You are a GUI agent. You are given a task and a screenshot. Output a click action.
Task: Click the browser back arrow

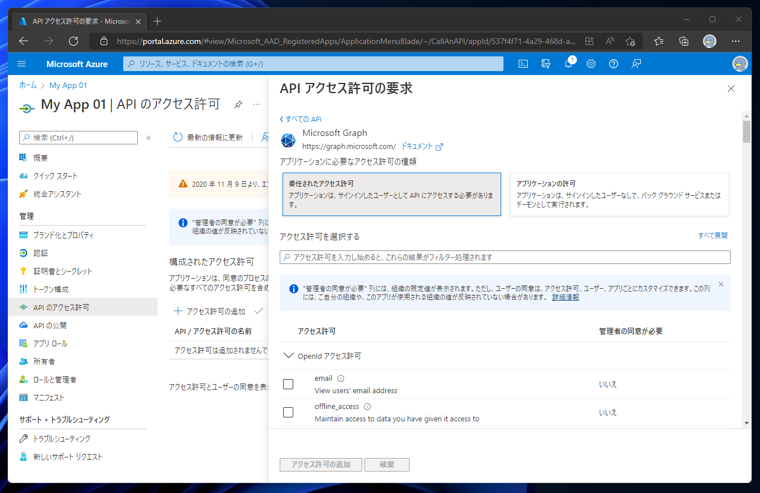tap(23, 41)
